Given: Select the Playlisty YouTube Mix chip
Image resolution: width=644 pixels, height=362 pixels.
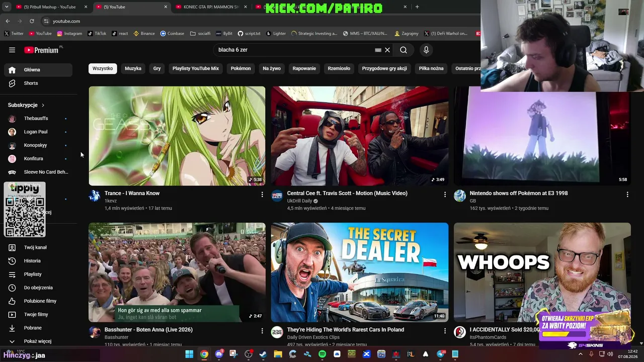Looking at the screenshot, I should pyautogui.click(x=196, y=68).
